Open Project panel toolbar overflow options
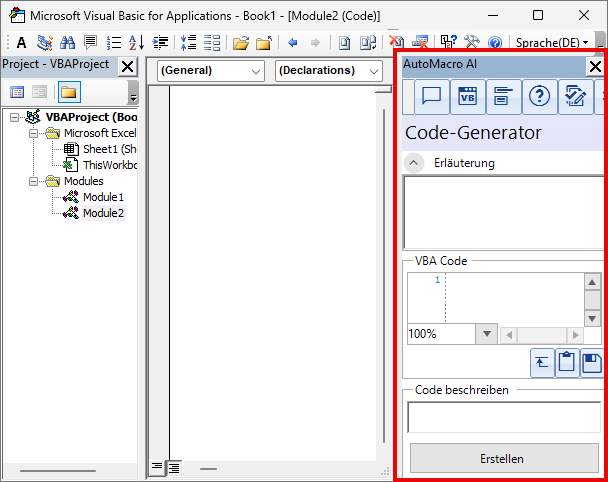This screenshot has width=608, height=482. point(133,93)
